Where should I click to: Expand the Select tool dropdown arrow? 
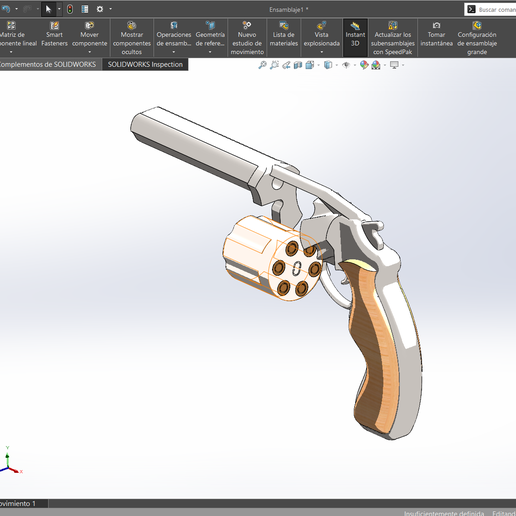pyautogui.click(x=59, y=9)
